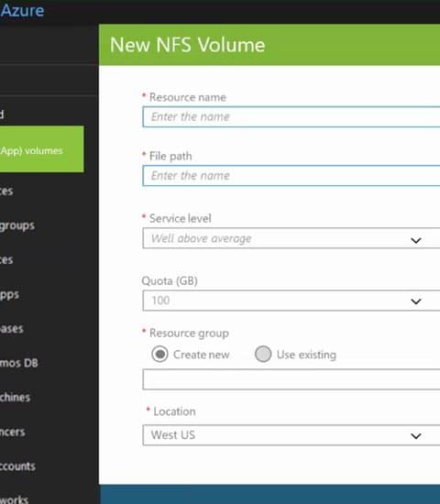The width and height of the screenshot is (440, 504).
Task: Select the Use existing radio button
Action: (x=263, y=355)
